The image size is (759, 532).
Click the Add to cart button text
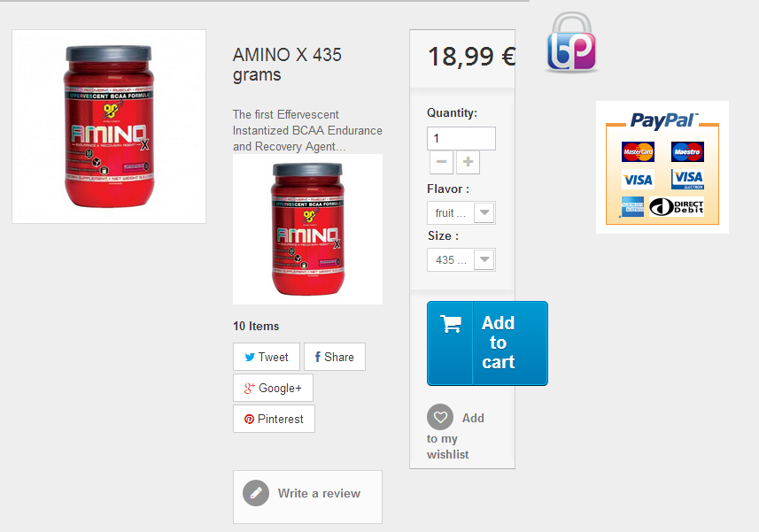tap(498, 343)
